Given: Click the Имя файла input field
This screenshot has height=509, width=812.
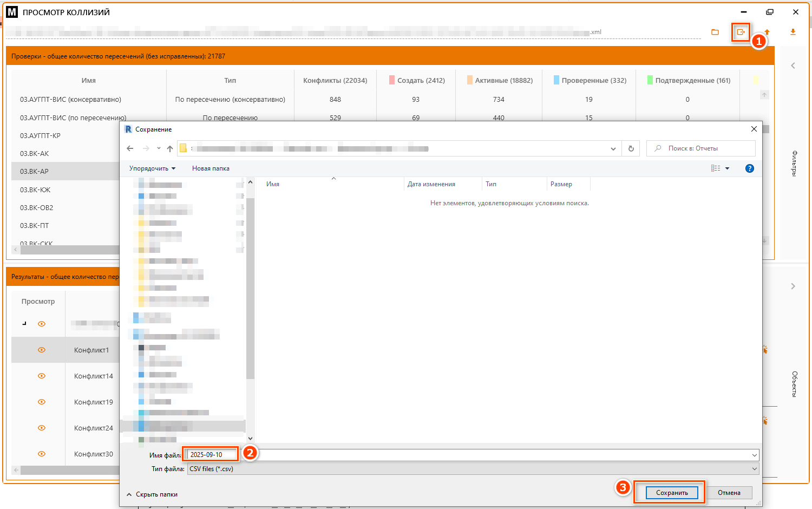Looking at the screenshot, I should 471,455.
